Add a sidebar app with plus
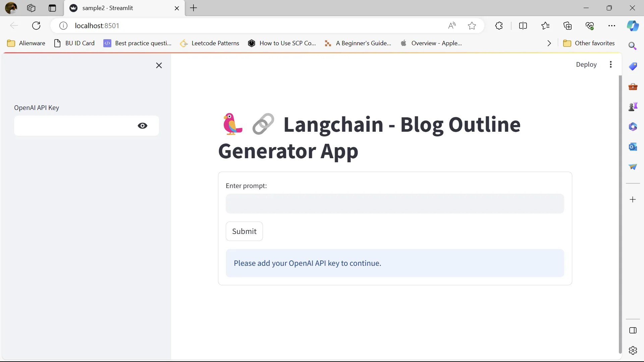This screenshot has width=644, height=362. tap(633, 200)
